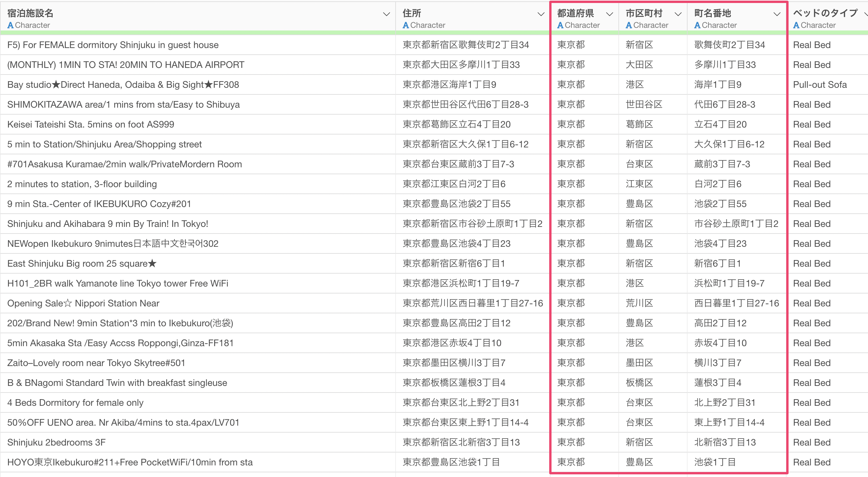Click 町名番地 cell '高田2丁目12'
868x477 pixels.
[x=737, y=323]
